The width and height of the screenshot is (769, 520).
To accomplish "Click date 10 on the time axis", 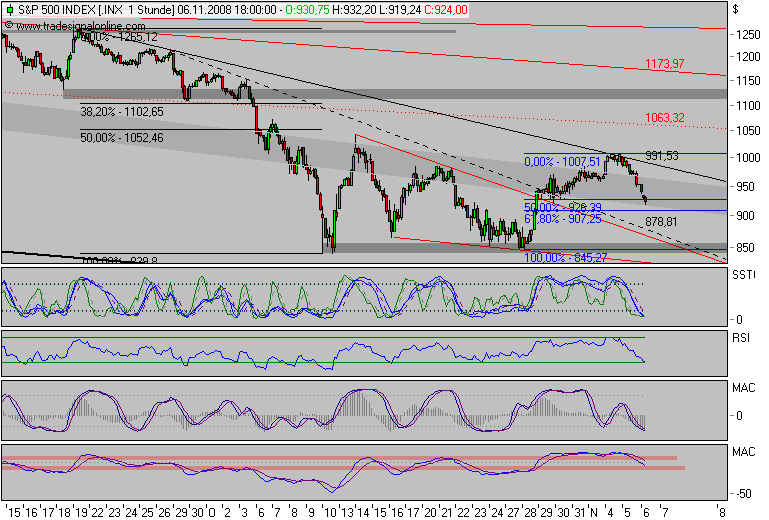I will point(330,513).
